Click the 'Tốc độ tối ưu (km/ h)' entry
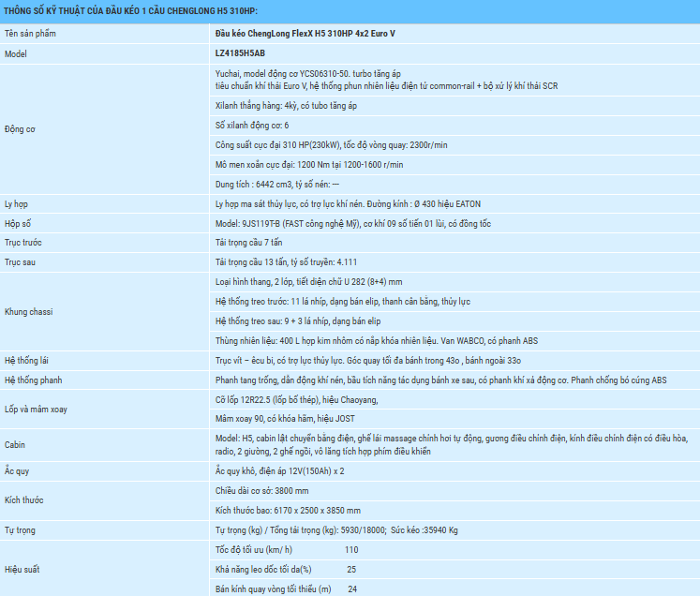Viewport: 700px width, 596px height. pyautogui.click(x=254, y=549)
